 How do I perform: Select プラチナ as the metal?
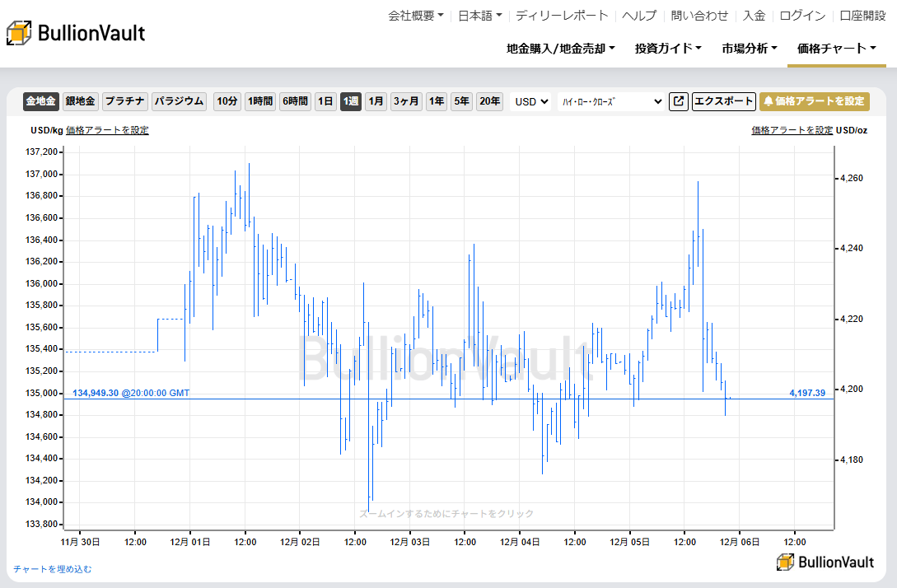coord(125,101)
